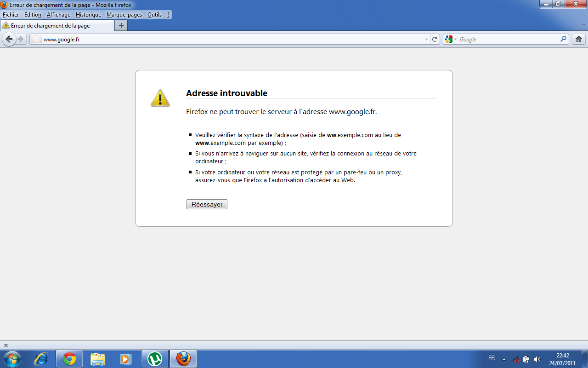Switch to uTorrent in taskbar
Screen dimensions: 588x368
[155, 359]
